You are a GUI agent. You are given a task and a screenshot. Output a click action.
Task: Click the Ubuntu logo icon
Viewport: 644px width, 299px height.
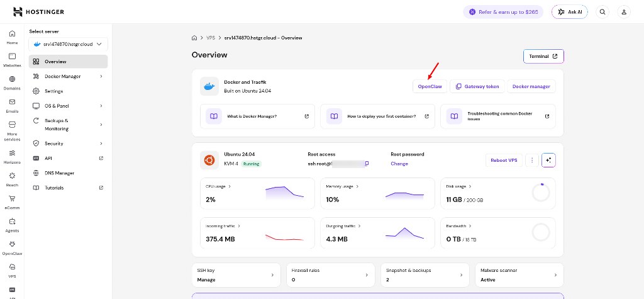(209, 160)
